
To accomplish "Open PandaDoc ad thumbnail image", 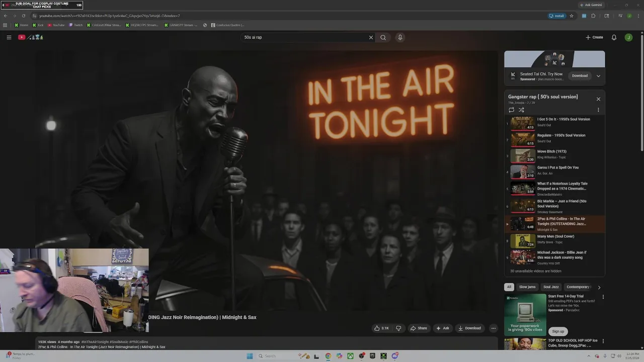I will [x=525, y=315].
